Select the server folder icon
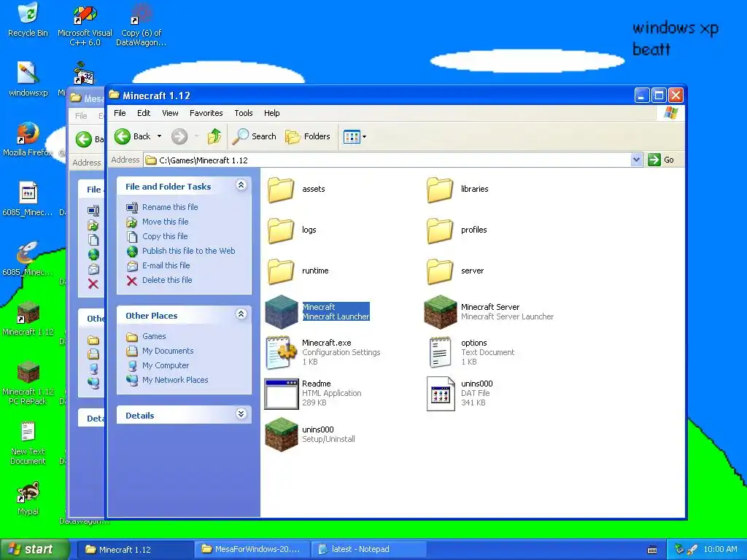Viewport: 747px width, 560px height. 439,271
